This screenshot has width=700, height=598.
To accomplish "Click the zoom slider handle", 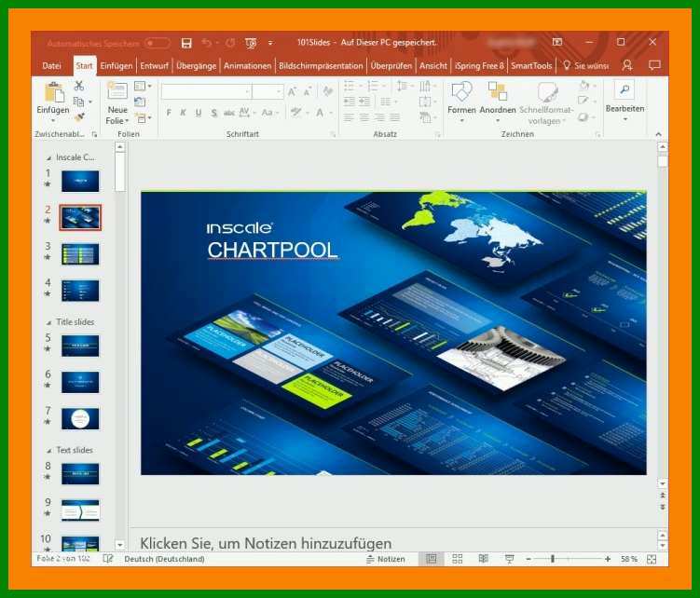I will click(553, 559).
